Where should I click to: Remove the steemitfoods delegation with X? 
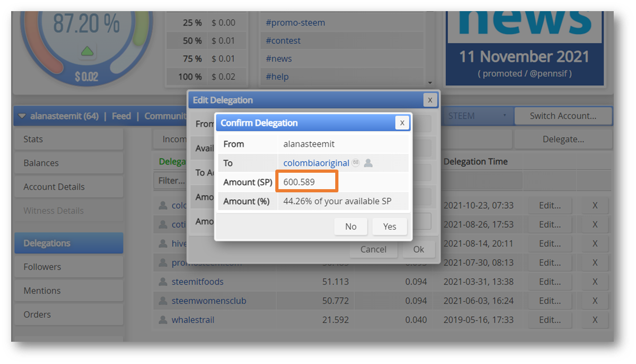coord(595,282)
